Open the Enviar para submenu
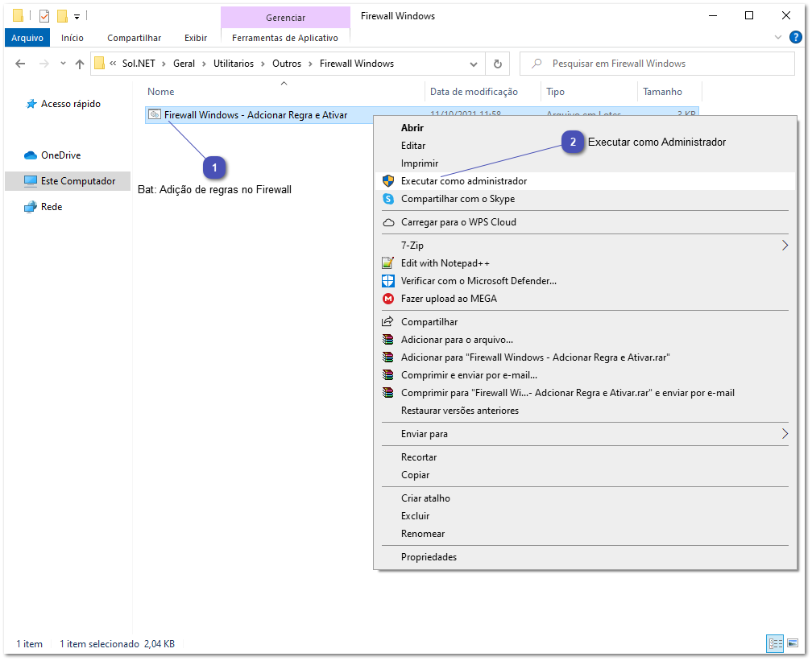Image resolution: width=812 pixels, height=661 pixels. tap(425, 433)
